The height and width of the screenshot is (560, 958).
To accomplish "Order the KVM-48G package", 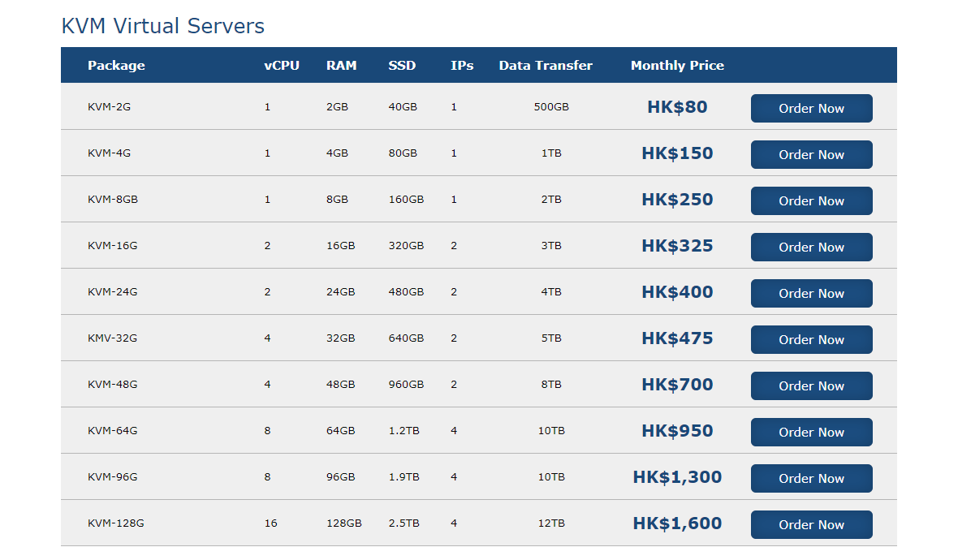I will point(811,386).
